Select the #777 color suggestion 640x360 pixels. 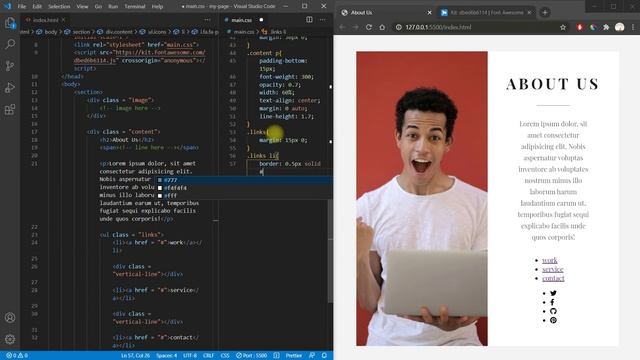[244, 180]
